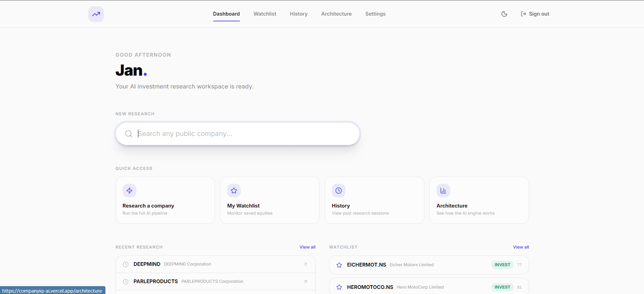
Task: View all recent research
Action: click(307, 247)
